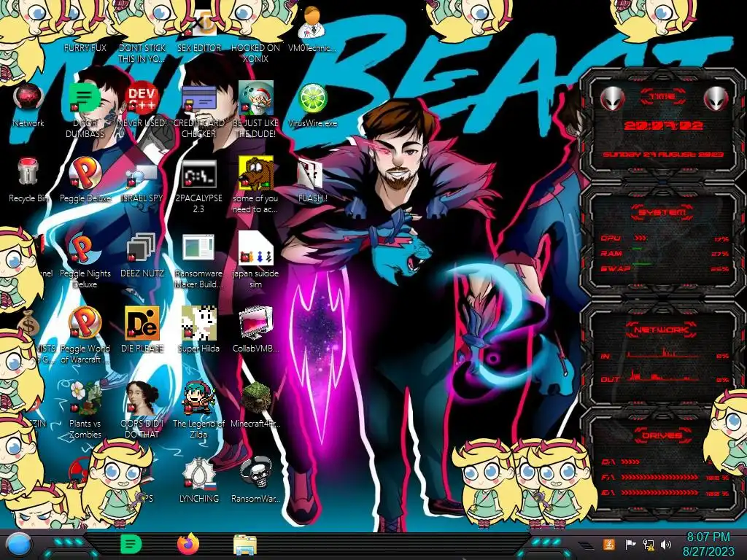
Task: Launch Firefox from the taskbar
Action: [188, 544]
